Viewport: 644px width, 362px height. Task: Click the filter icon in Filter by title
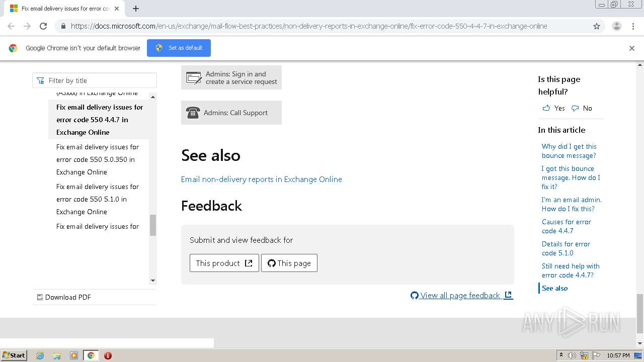40,80
